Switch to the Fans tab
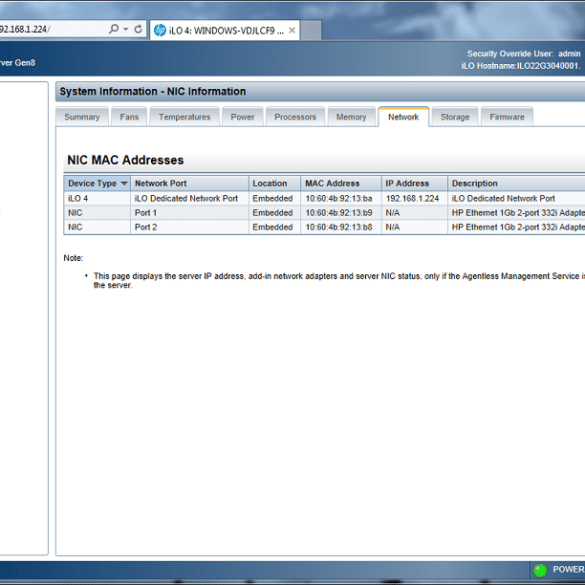 [x=129, y=117]
